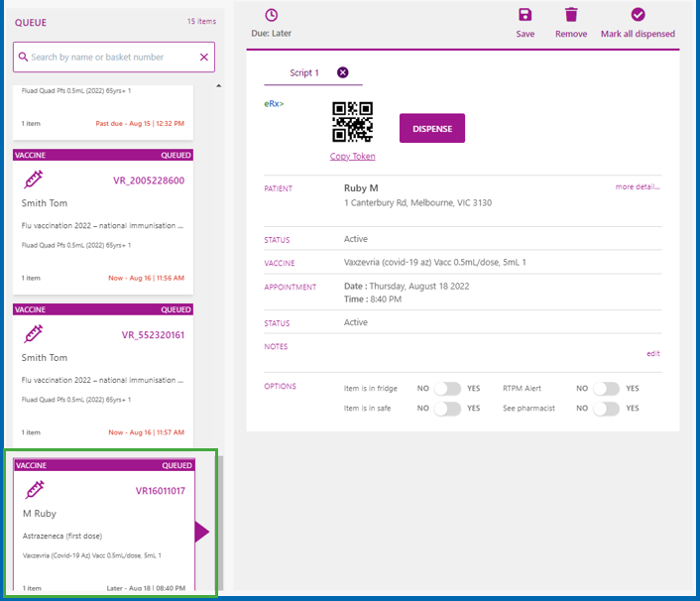Close Script 1 tab with X icon
Screen dimensions: 700x601
point(342,72)
